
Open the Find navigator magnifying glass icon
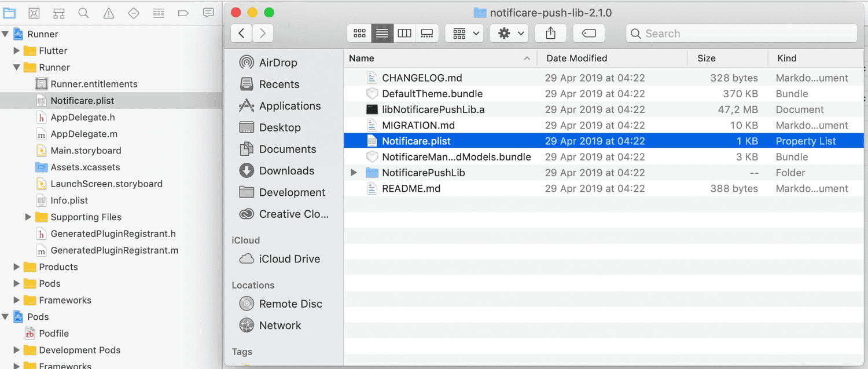[x=83, y=13]
